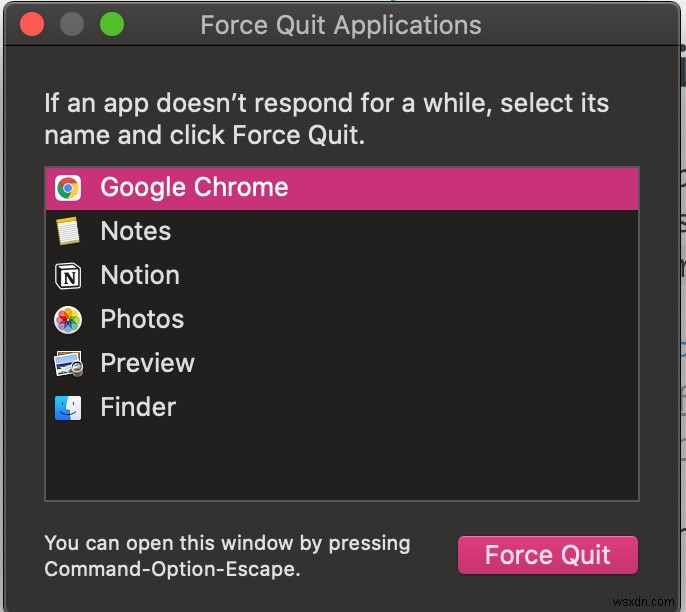Click the instruction text above the app list

326,118
